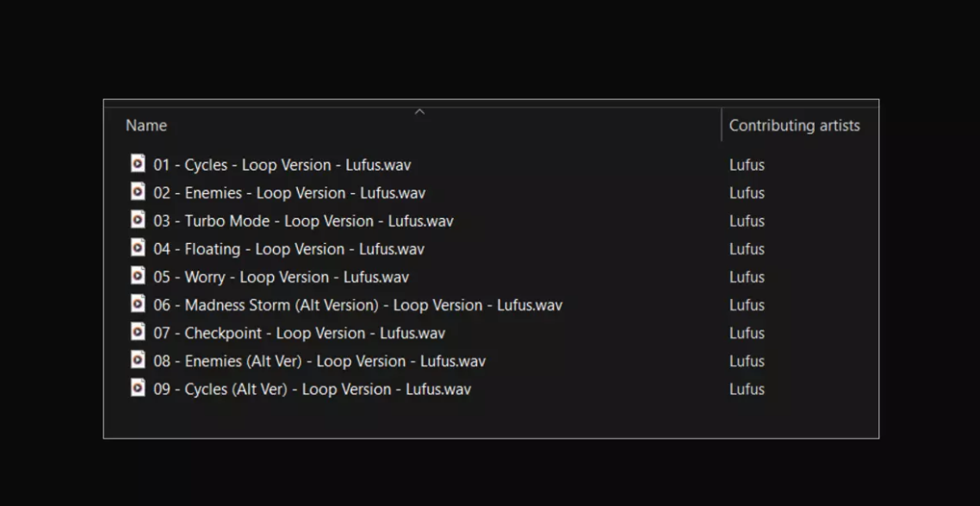This screenshot has height=506, width=980.
Task: Sort by the Contributing artists column header
Action: coord(794,126)
